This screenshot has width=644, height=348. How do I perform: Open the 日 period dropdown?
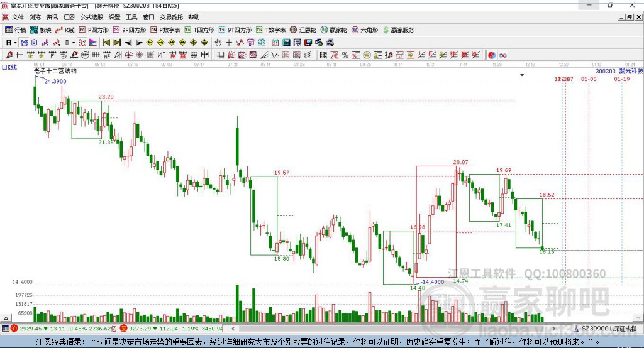(11, 43)
